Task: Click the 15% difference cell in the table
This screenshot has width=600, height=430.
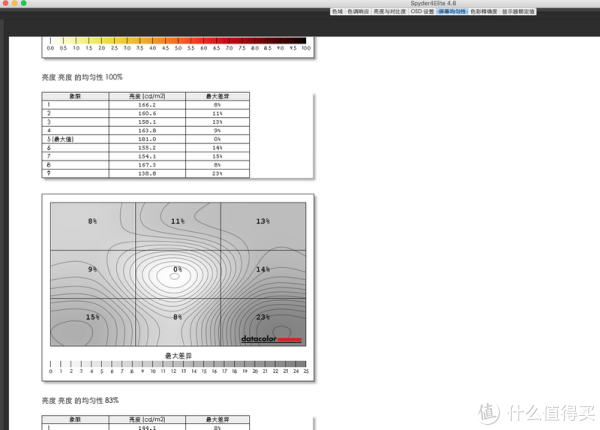Action: [x=217, y=156]
